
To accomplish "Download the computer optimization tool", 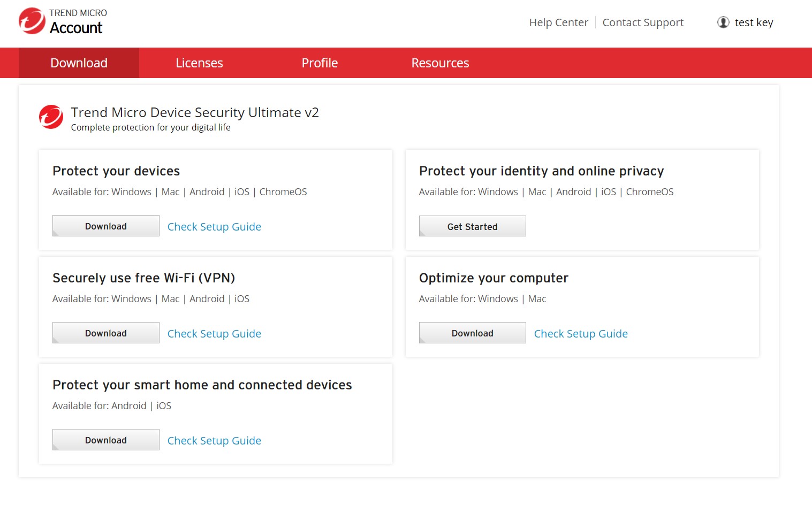I will (x=472, y=332).
